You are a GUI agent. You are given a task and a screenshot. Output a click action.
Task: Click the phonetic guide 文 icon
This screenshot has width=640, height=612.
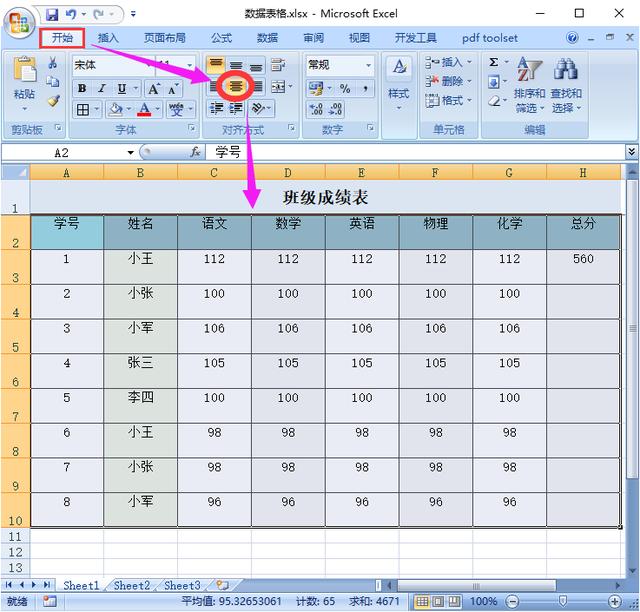[x=176, y=109]
